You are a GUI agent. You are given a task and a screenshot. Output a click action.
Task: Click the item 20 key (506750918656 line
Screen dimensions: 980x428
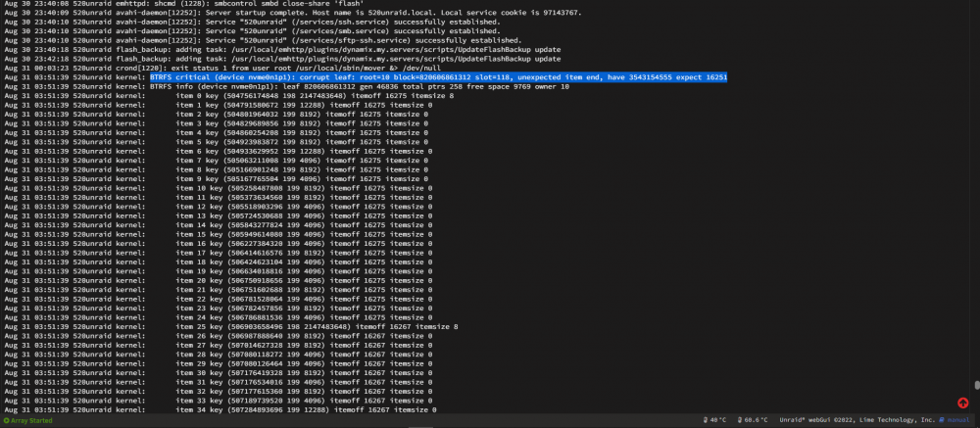tap(219, 280)
